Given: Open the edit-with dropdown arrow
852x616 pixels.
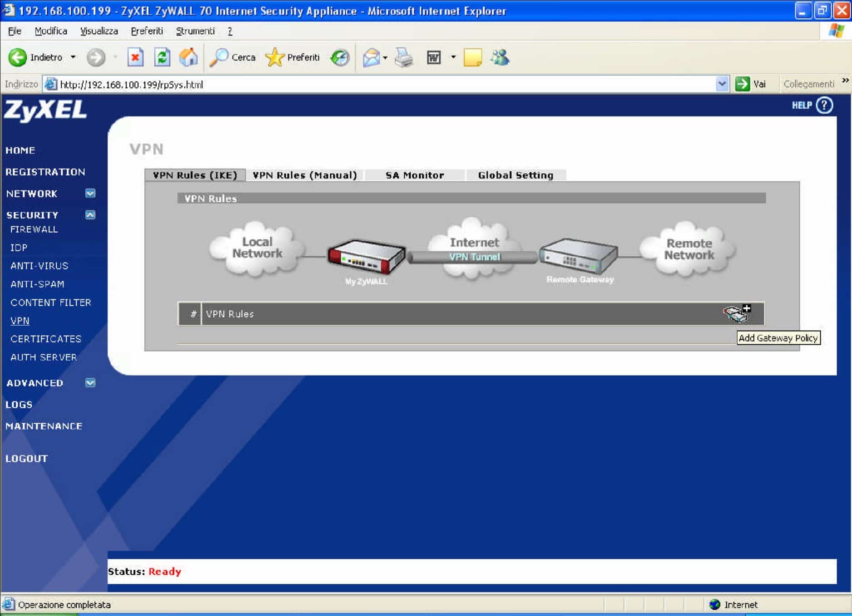Looking at the screenshot, I should tap(453, 58).
